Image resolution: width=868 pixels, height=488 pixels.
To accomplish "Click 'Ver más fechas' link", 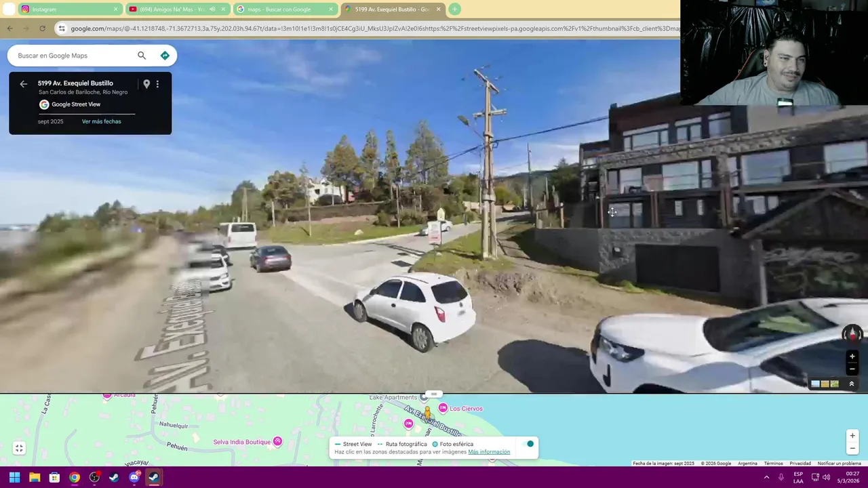I will (x=101, y=121).
